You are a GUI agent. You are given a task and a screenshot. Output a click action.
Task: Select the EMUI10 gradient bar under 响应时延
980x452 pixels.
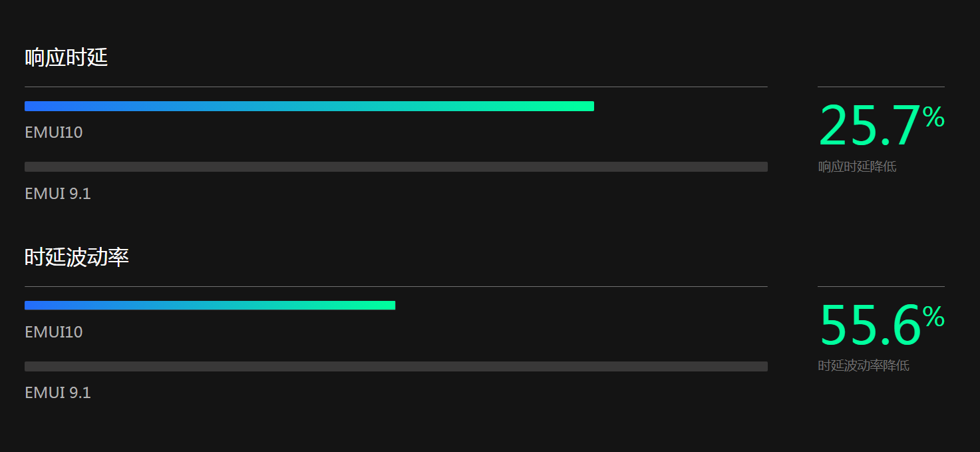coord(309,106)
